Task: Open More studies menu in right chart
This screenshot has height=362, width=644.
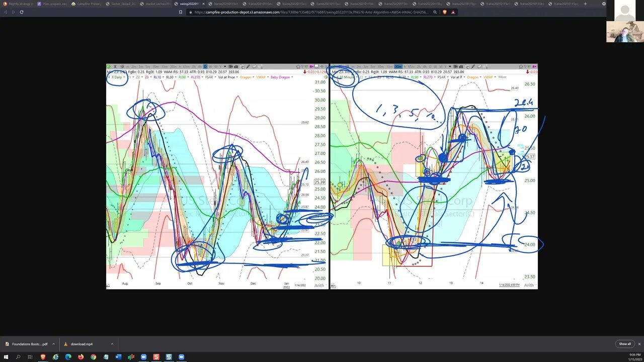Action: [x=502, y=77]
